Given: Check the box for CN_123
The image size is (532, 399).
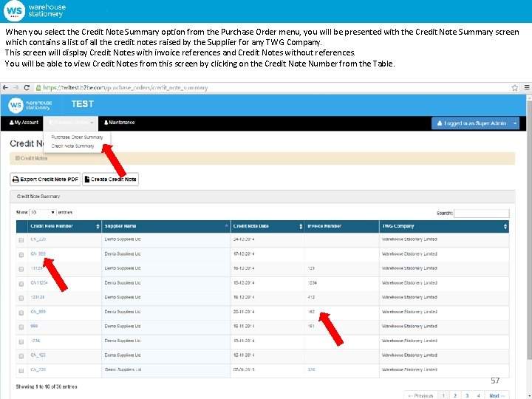Looking at the screenshot, I should pos(21,356).
